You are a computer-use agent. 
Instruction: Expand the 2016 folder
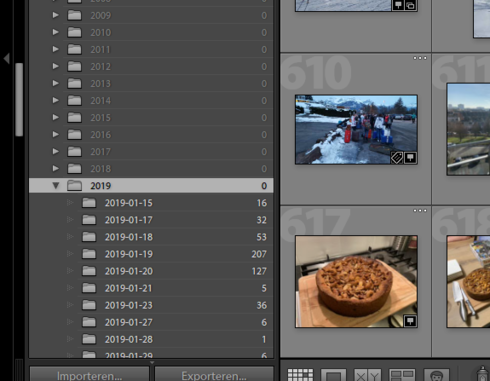[x=56, y=135]
